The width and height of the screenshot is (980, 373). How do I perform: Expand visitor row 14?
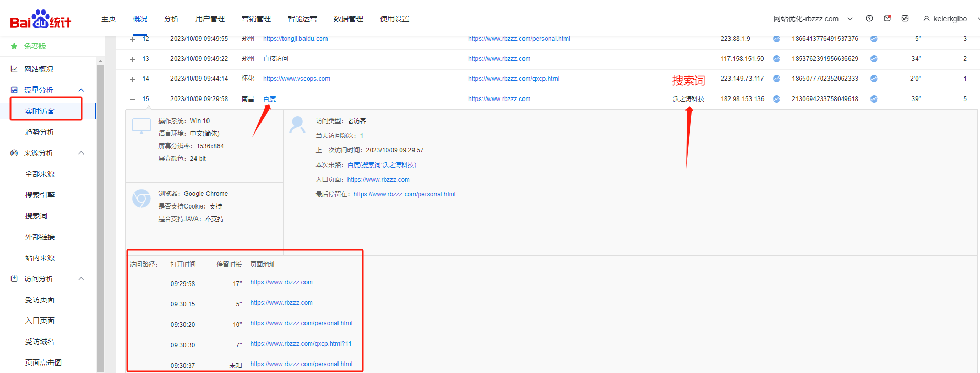coord(133,79)
